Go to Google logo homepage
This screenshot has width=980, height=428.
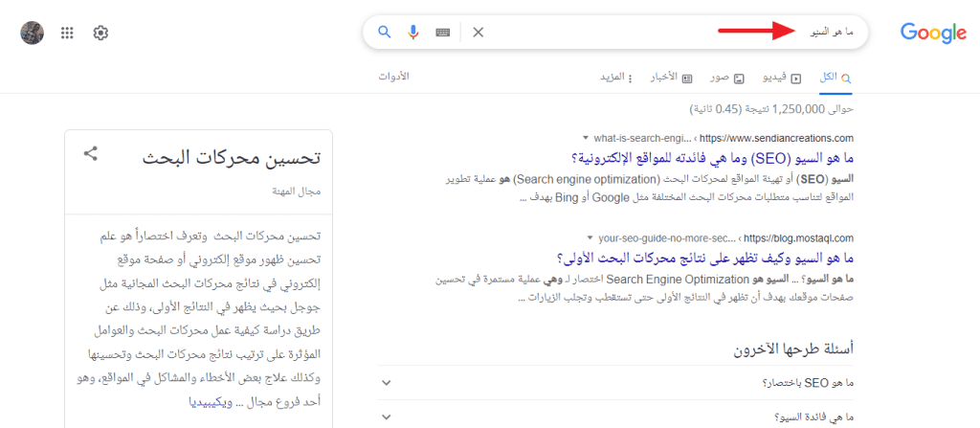click(933, 34)
